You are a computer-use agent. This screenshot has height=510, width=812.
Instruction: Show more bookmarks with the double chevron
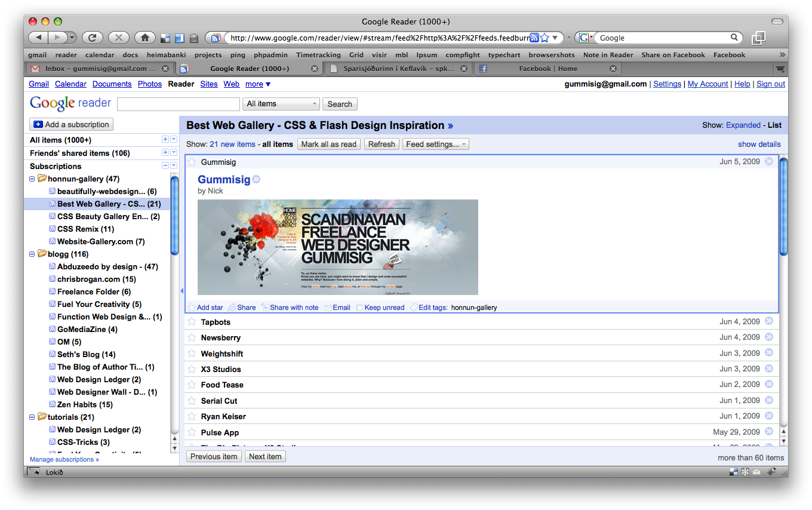tap(782, 54)
